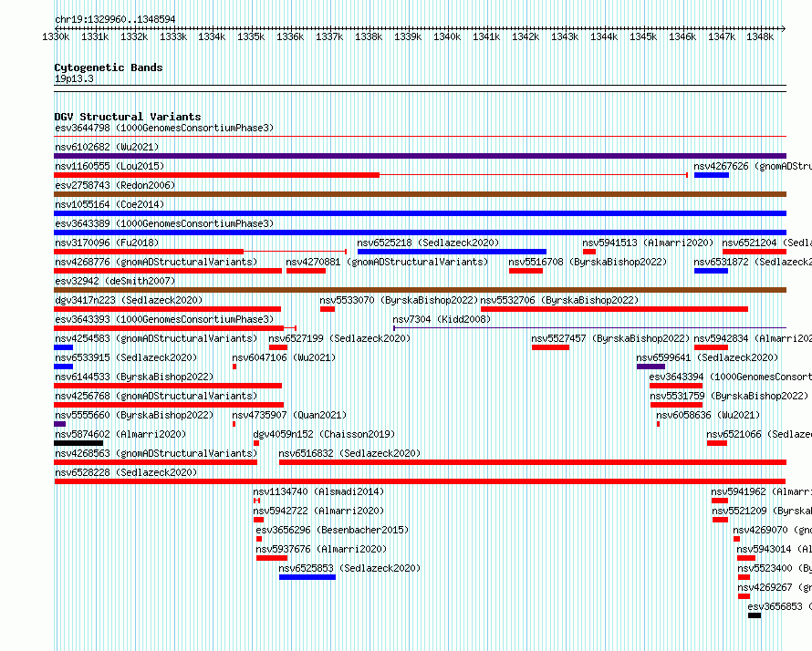Click the nsv4267626 blue variant bar
The width and height of the screenshot is (812, 651).
point(712,175)
